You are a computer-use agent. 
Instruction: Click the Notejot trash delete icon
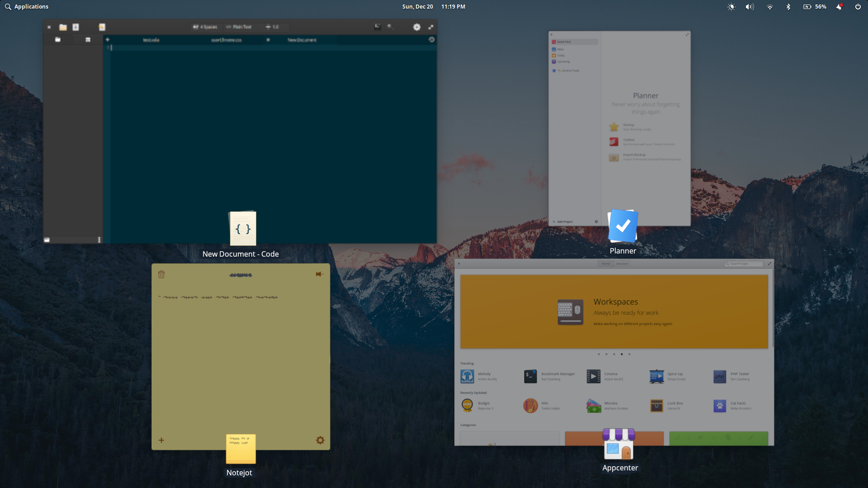pos(161,274)
